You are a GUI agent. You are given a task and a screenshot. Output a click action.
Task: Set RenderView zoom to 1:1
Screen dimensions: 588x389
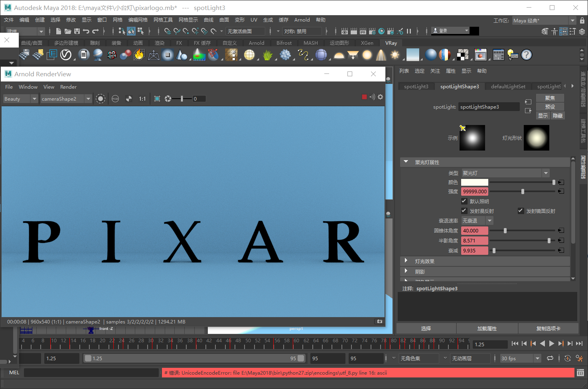(142, 99)
